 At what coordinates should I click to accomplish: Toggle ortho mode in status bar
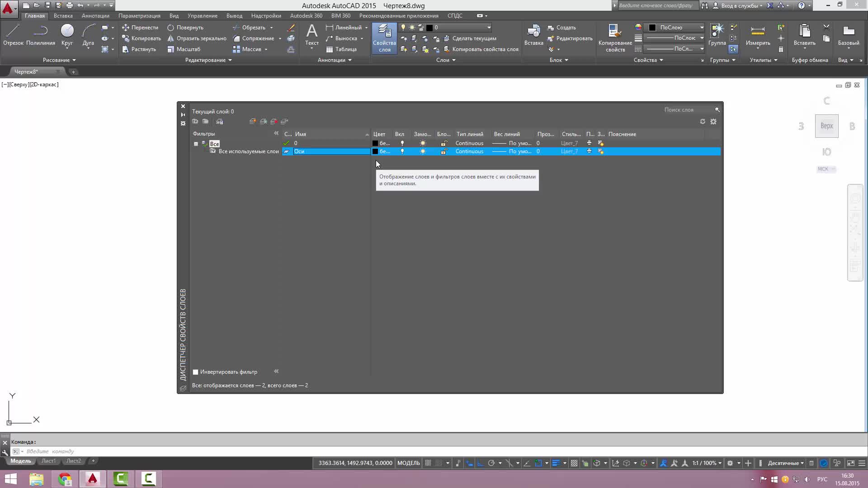point(480,463)
